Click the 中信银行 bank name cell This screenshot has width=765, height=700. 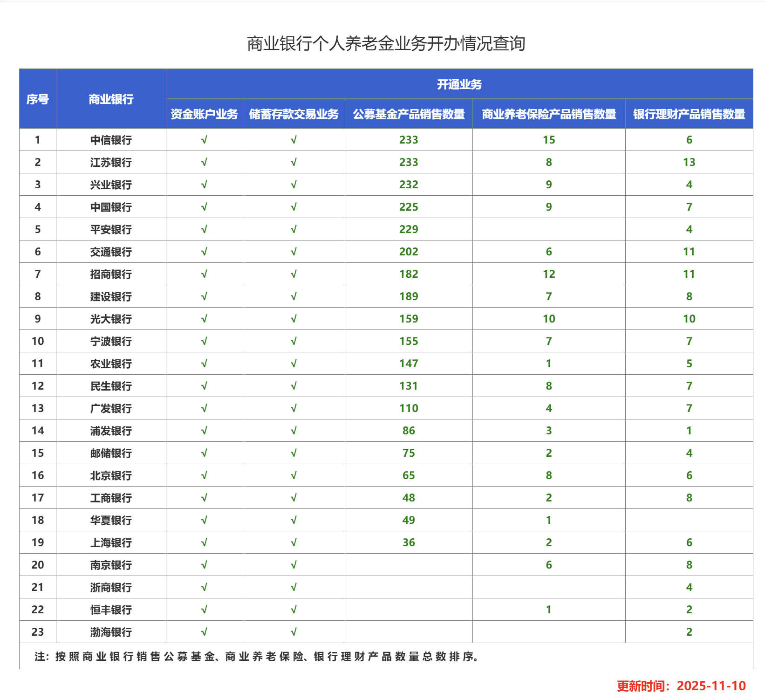click(111, 140)
